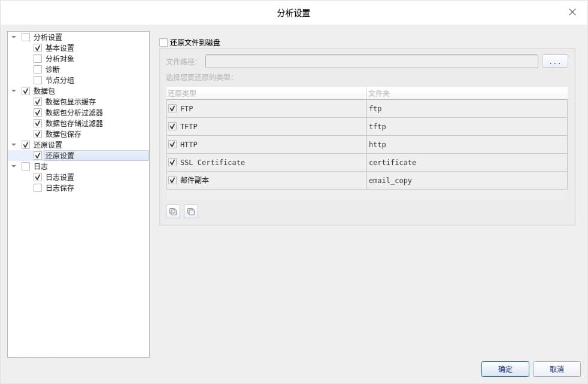Click the 取消 button
This screenshot has width=588, height=384.
point(556,369)
